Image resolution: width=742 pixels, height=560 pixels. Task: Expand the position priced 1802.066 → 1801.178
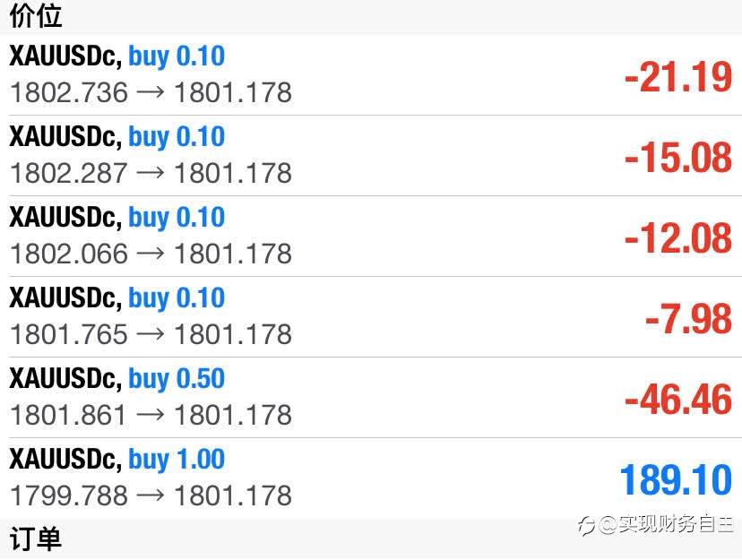151,253
